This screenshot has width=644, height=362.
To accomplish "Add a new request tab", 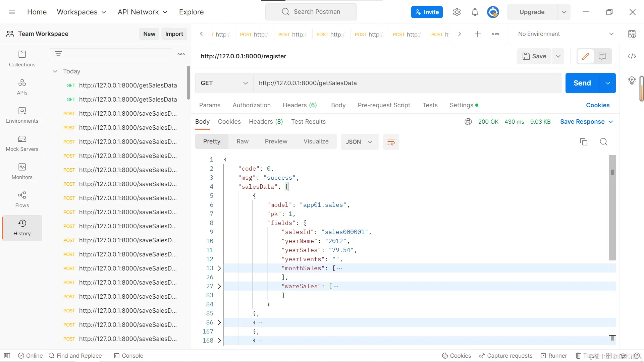I will click(x=478, y=34).
